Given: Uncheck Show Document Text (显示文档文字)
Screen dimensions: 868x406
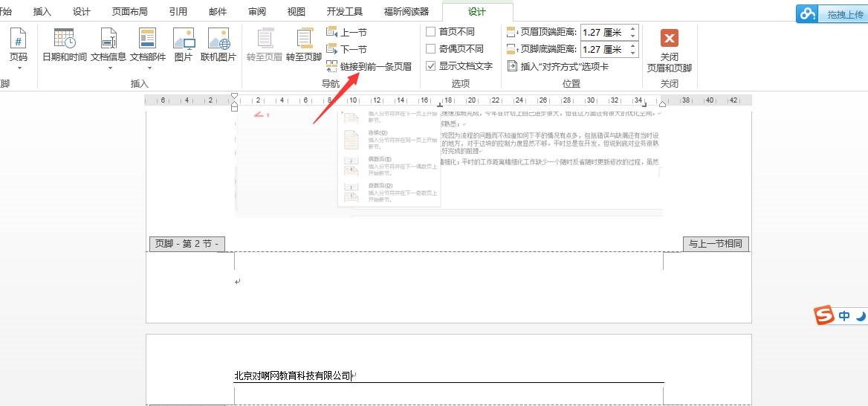Looking at the screenshot, I should [431, 66].
